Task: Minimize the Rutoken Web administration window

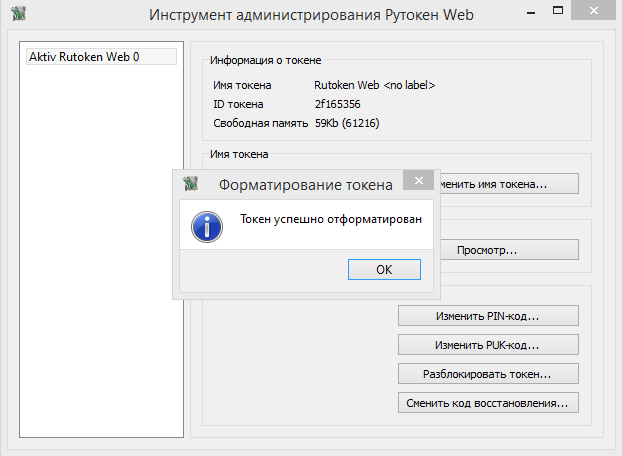Action: [x=531, y=12]
